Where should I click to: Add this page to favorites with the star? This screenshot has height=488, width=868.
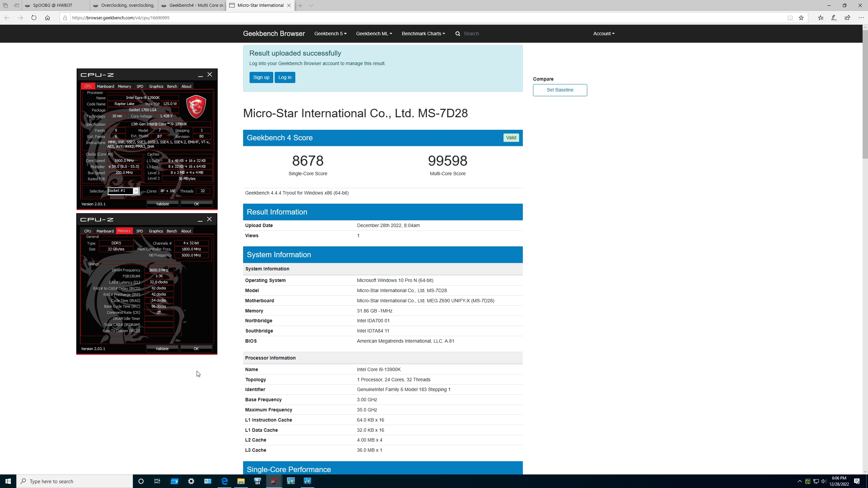coord(801,18)
